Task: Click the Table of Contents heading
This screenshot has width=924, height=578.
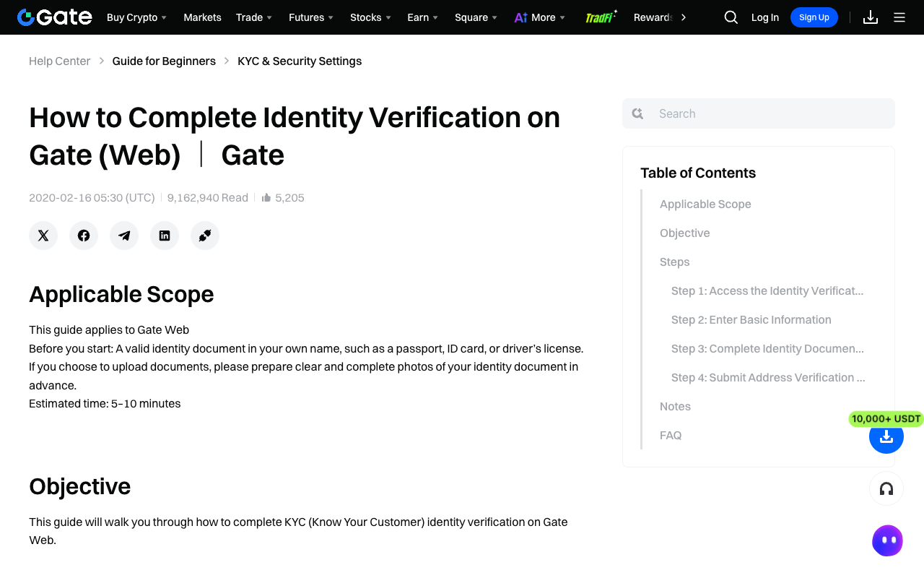Action: point(698,173)
